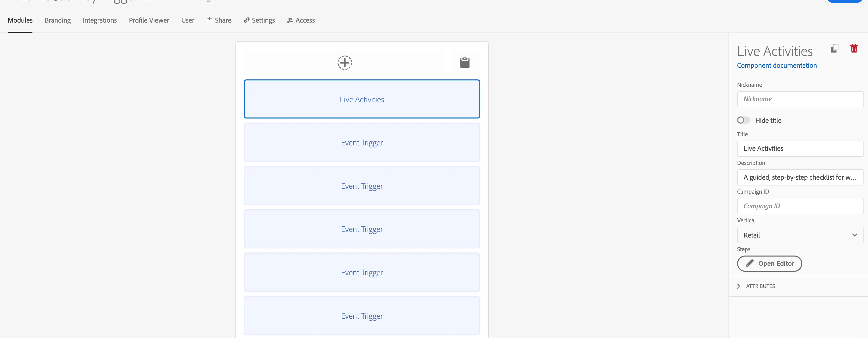Open the Integrations tab

[x=100, y=20]
